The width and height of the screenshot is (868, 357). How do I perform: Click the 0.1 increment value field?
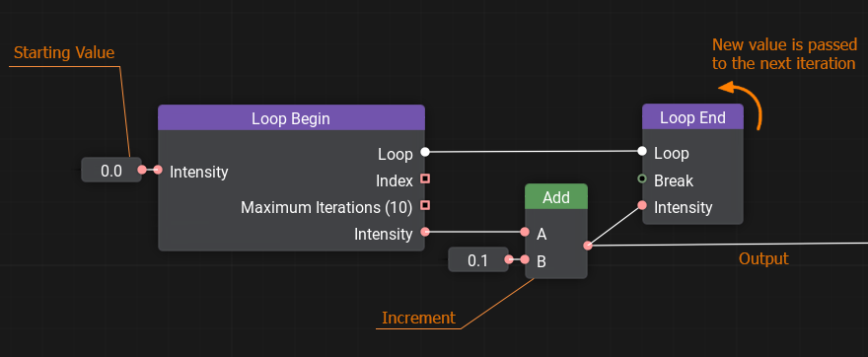(x=477, y=259)
